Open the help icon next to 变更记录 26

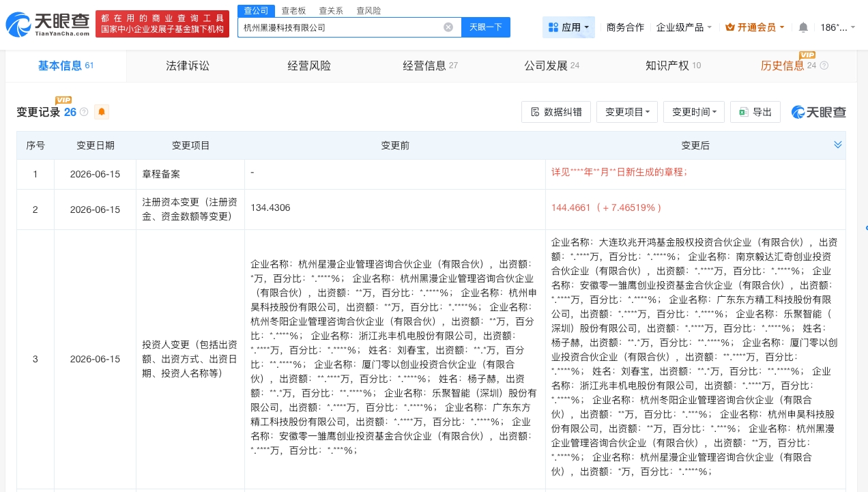(84, 112)
